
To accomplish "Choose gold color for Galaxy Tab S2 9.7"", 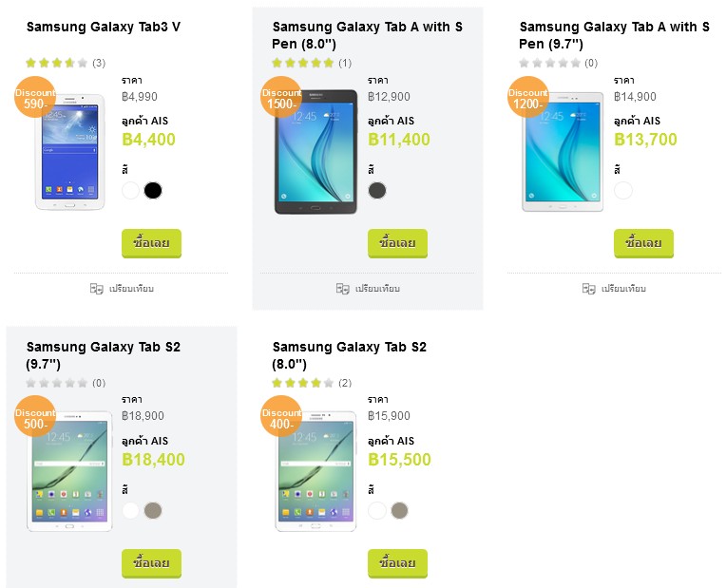I will [x=153, y=510].
